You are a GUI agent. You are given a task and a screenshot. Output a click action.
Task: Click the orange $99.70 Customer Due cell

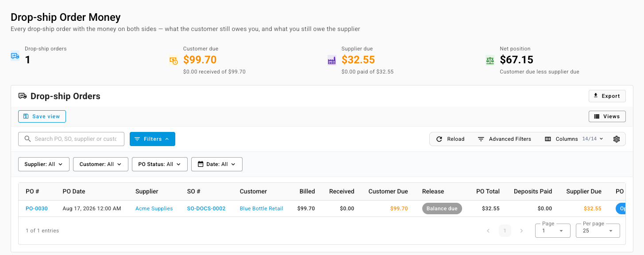[x=399, y=209]
